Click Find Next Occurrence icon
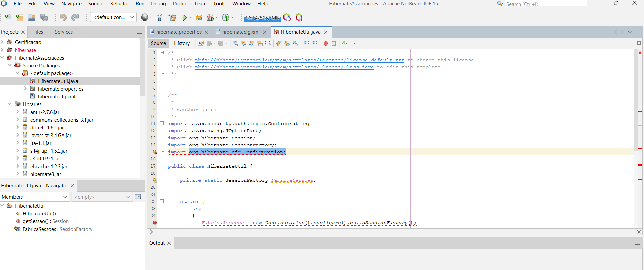The width and height of the screenshot is (644, 270). point(252,43)
